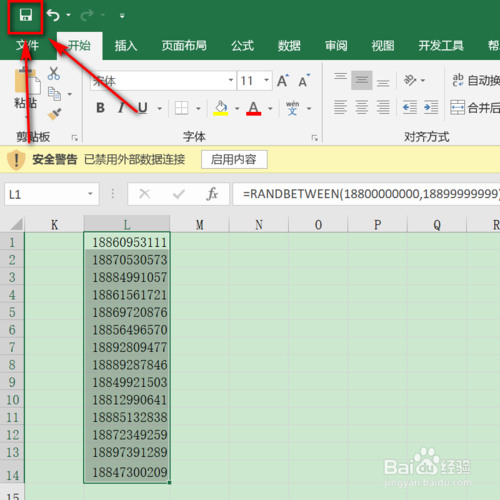Image resolution: width=500 pixels, height=500 pixels.
Task: Click the Enter checkmark formula button
Action: click(179, 194)
